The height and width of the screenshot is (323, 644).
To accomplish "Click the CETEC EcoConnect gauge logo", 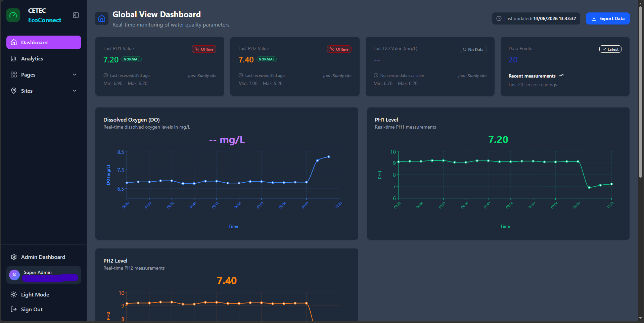I will [13, 15].
